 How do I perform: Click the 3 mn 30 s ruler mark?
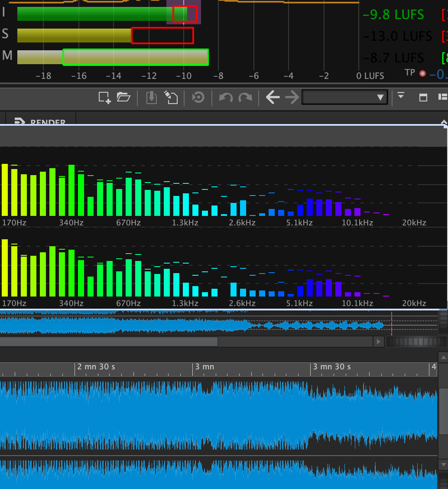[332, 367]
